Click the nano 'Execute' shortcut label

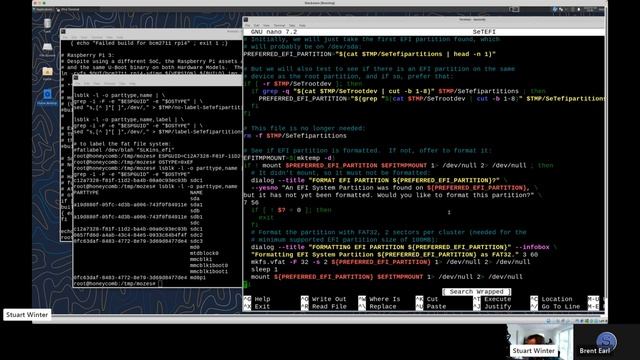tap(498, 299)
